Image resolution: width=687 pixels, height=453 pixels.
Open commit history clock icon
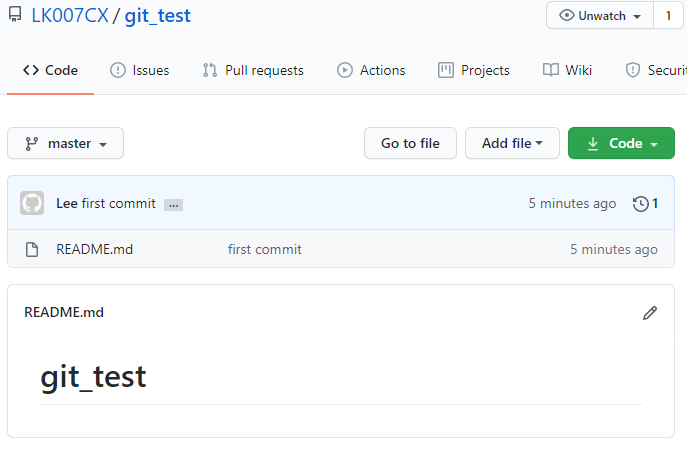pos(641,204)
